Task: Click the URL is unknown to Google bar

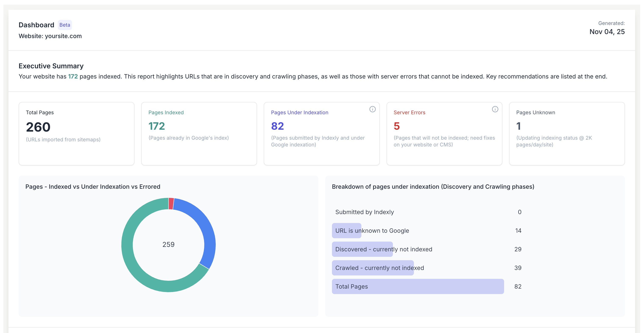Action: pos(347,231)
